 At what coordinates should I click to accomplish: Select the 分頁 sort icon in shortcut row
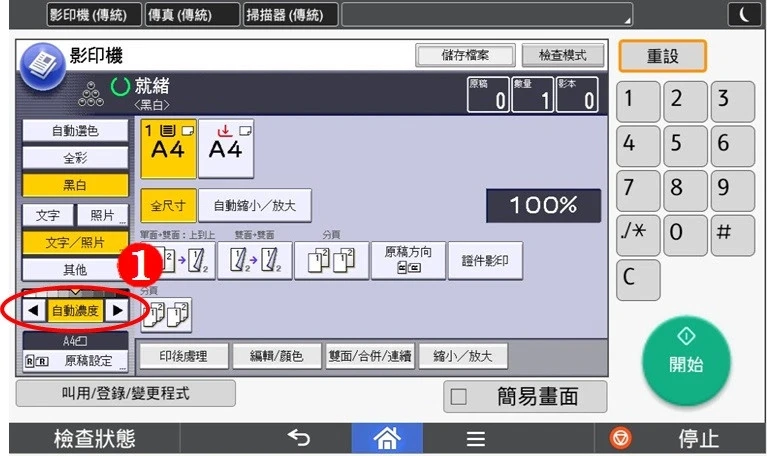332,260
